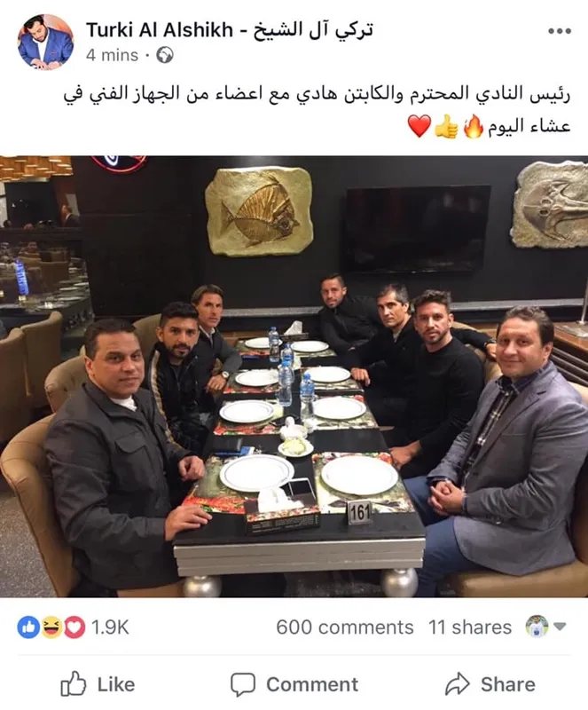Click the Like thumbs-up outline icon
The width and height of the screenshot is (588, 710).
tap(74, 683)
